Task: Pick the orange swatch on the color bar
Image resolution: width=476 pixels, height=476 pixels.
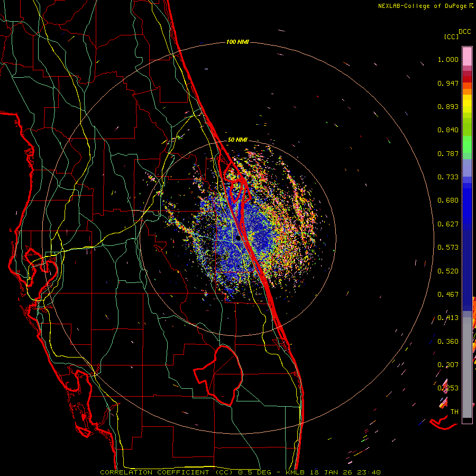Action: [x=467, y=91]
